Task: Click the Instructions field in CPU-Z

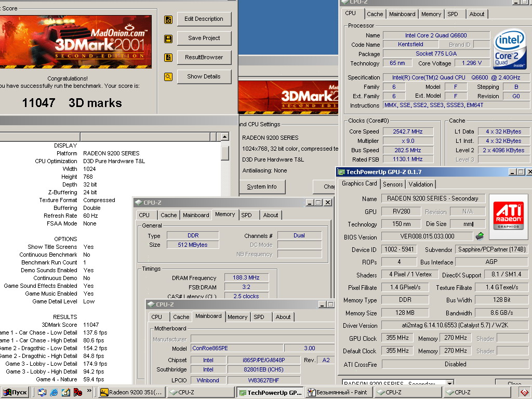Action: (x=456, y=105)
